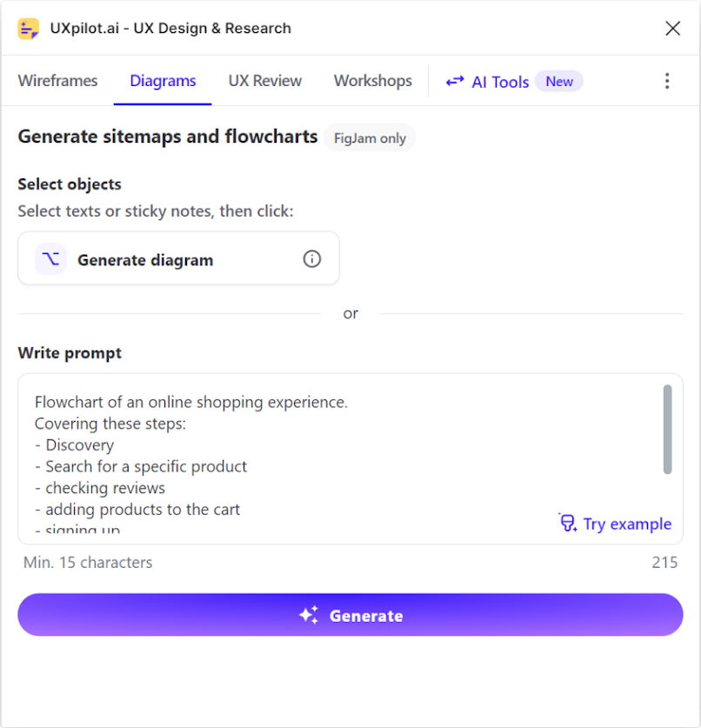Click the New badge next to AI Tools
This screenshot has width=701, height=728.
point(559,81)
